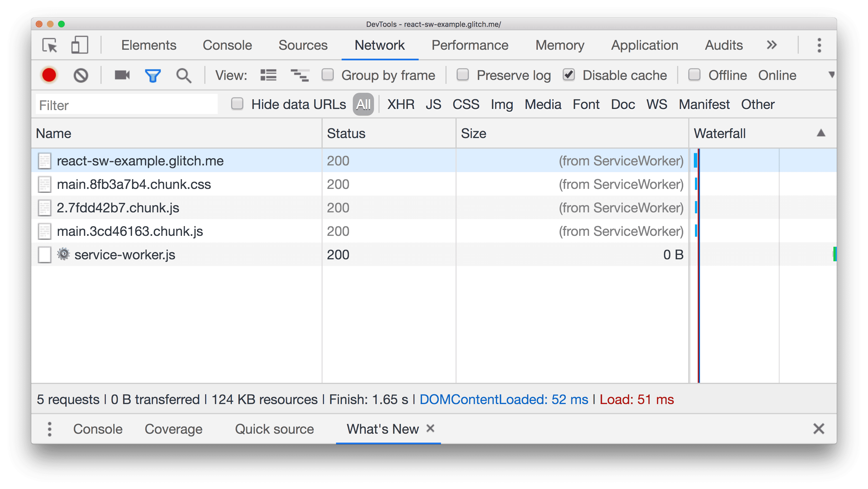Click the video camera capture icon

pos(122,75)
